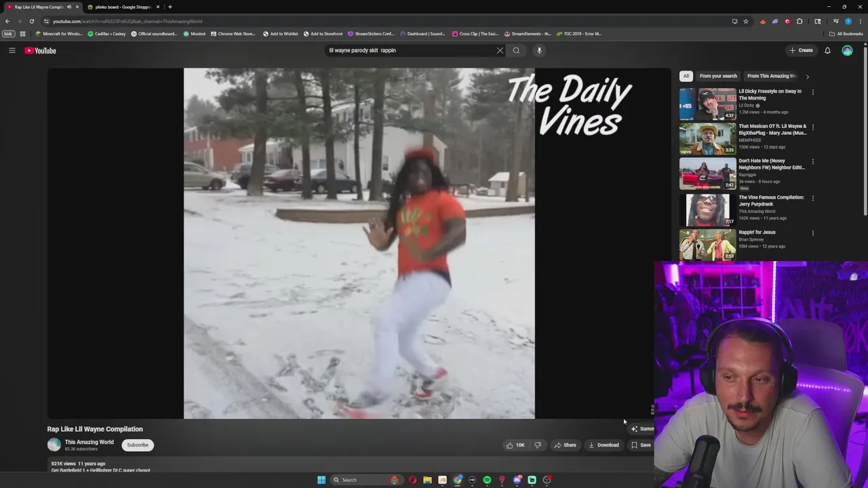
Task: Open the All Bookmarks folder
Action: tap(846, 34)
